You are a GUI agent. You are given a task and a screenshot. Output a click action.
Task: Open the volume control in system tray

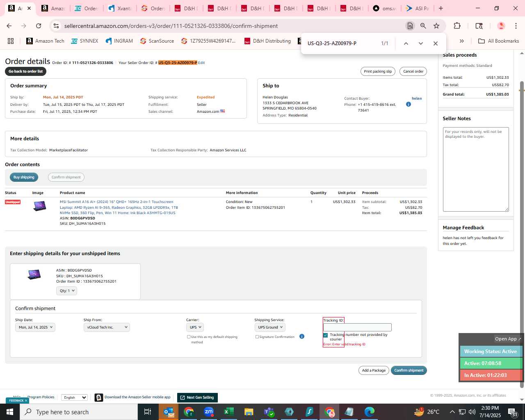click(x=472, y=412)
